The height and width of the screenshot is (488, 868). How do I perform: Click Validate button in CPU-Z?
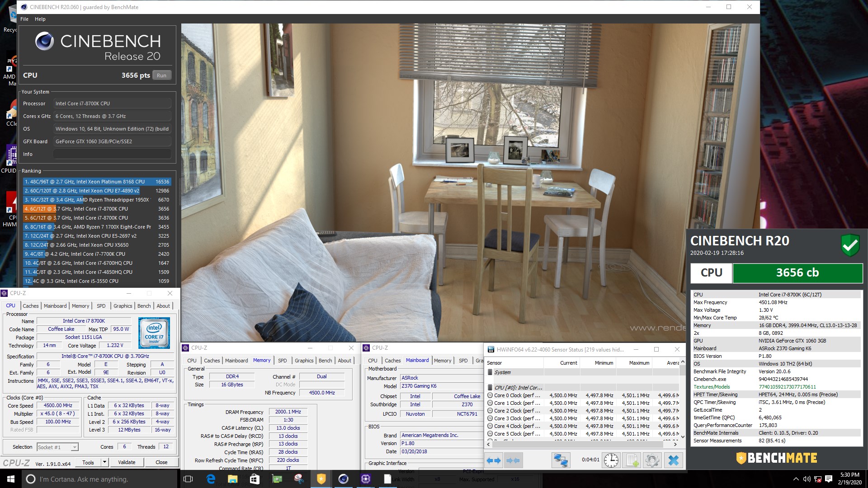tap(127, 462)
